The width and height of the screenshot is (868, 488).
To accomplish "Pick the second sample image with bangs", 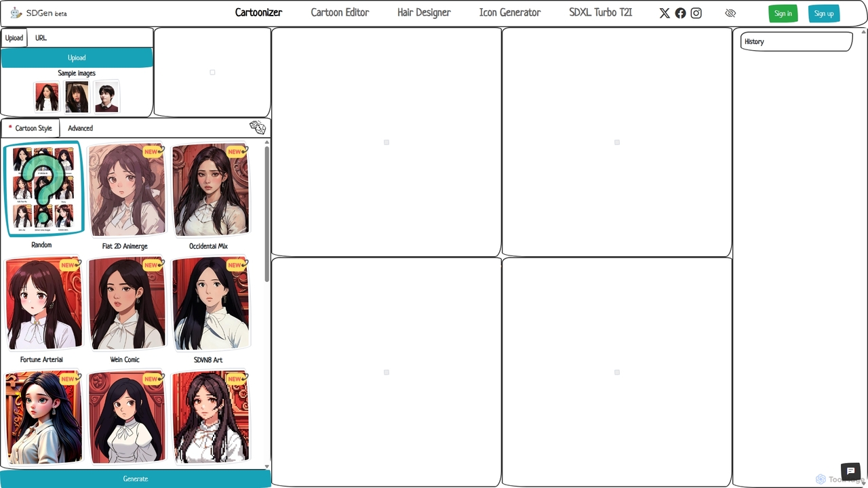I will click(x=77, y=97).
